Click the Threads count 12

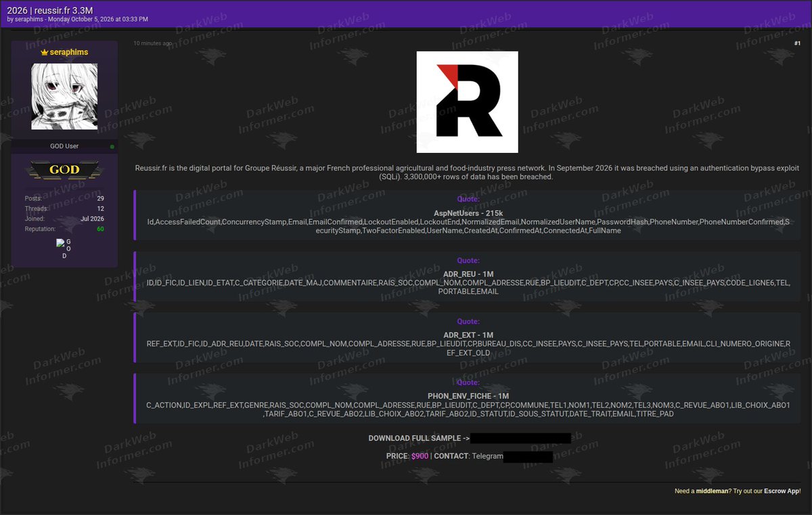(x=100, y=208)
